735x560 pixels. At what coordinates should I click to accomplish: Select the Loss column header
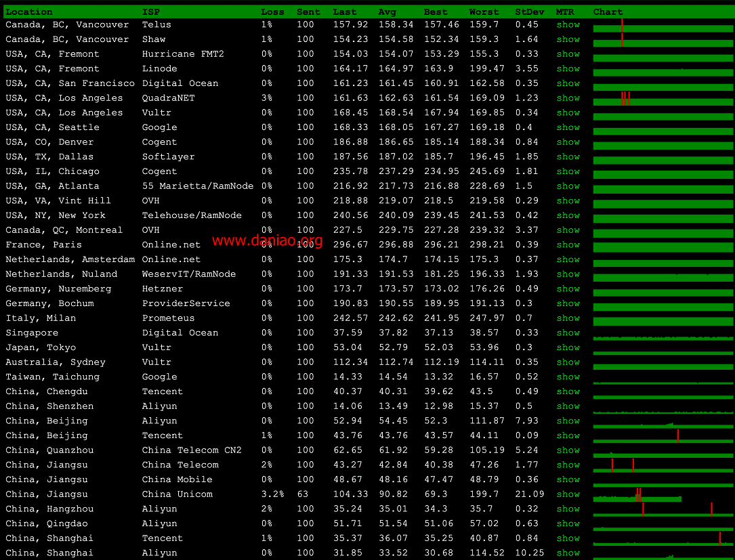[272, 12]
